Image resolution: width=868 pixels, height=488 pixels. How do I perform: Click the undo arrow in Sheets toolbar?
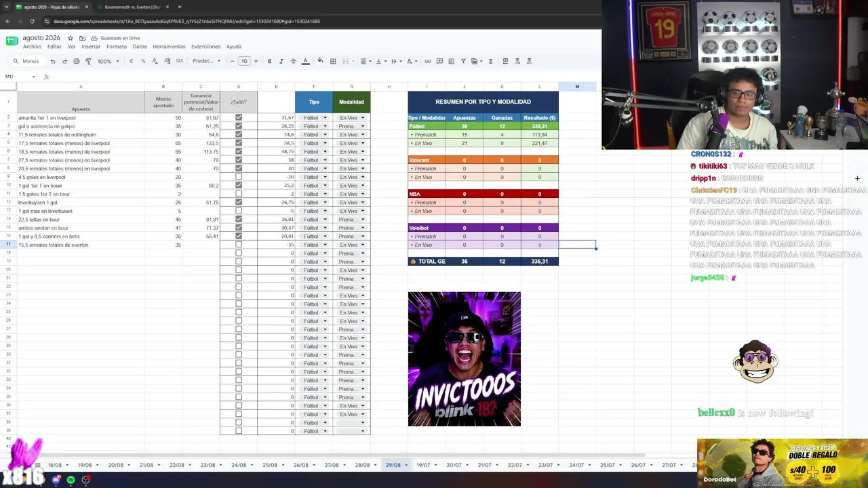click(53, 61)
